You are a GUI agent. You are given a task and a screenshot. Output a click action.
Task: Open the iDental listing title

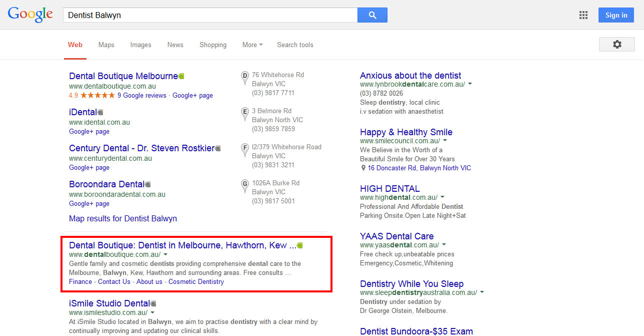82,112
